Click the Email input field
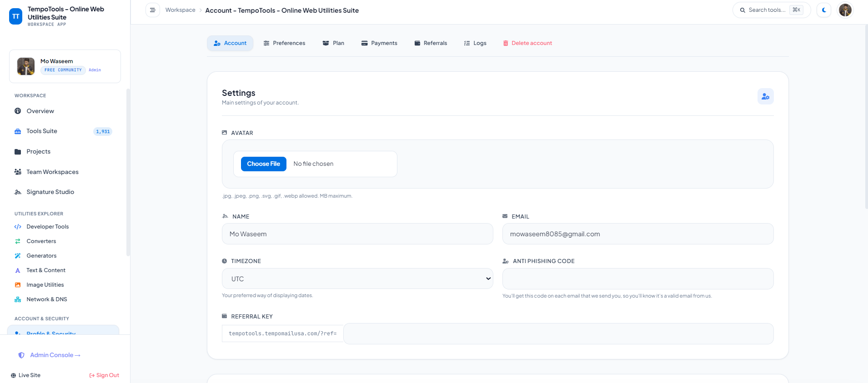The height and width of the screenshot is (383, 868). 638,234
